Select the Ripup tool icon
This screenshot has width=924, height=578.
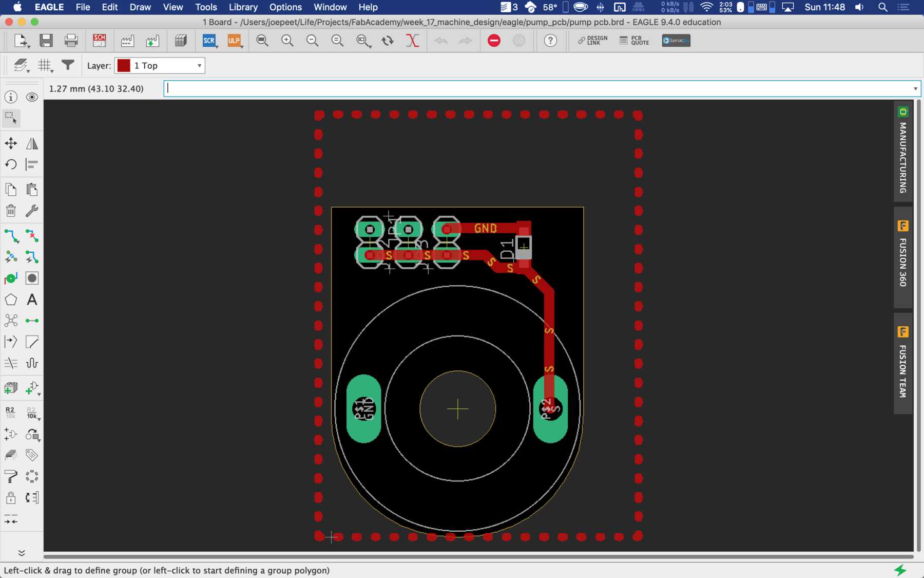tap(32, 236)
